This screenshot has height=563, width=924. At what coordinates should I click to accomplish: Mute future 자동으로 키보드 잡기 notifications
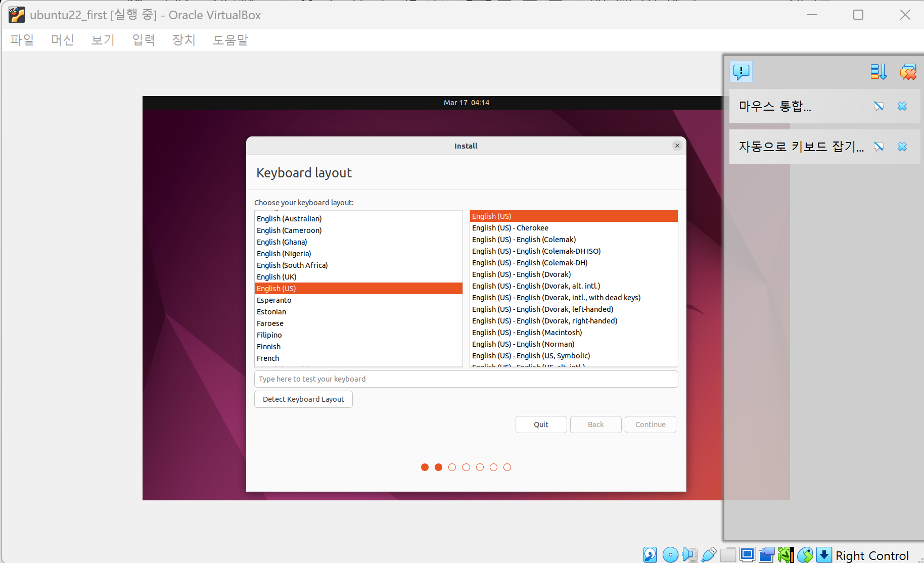point(879,147)
